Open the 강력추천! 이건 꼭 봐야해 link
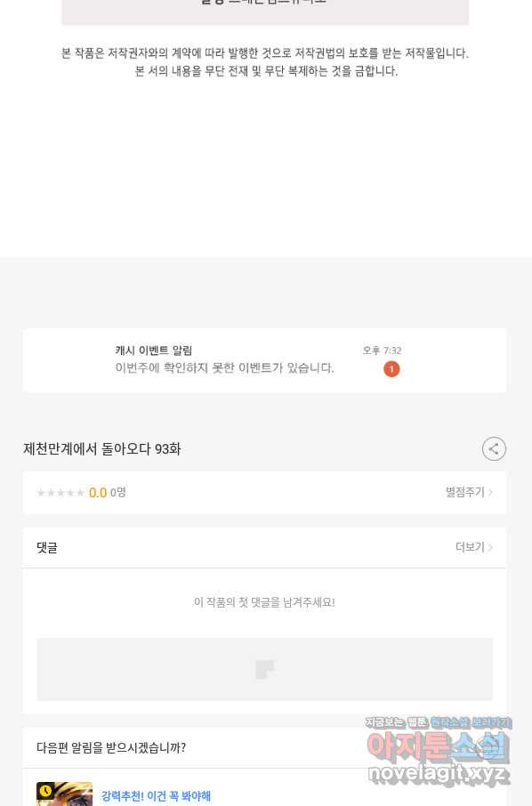This screenshot has width=532, height=806. tap(156, 795)
